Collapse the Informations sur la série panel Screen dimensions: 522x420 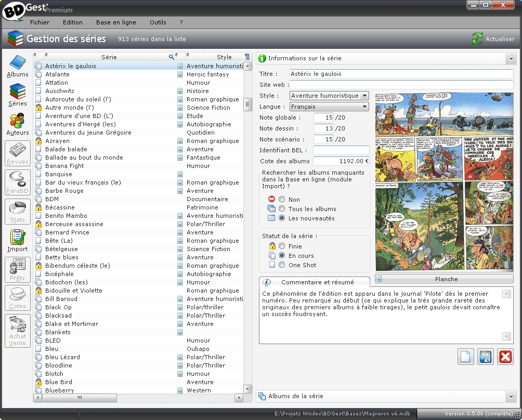point(511,59)
